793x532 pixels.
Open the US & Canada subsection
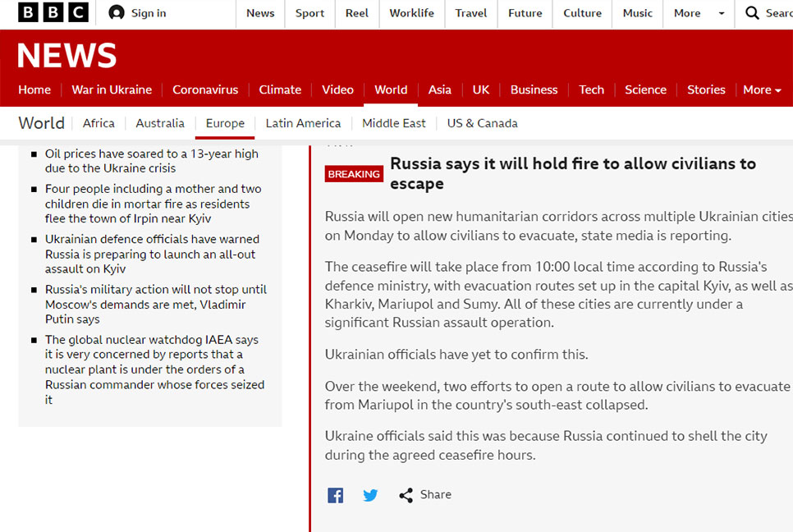point(482,123)
